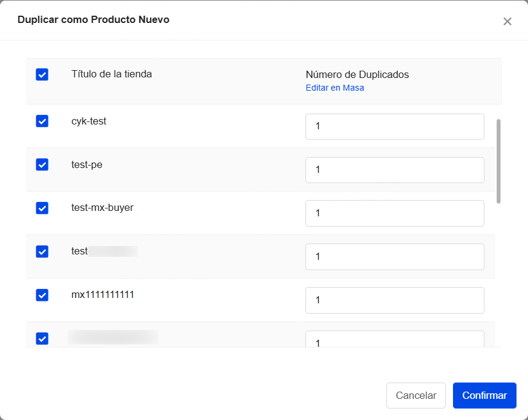
Task: Toggle the select-all checkbox in header row
Action: (x=42, y=75)
